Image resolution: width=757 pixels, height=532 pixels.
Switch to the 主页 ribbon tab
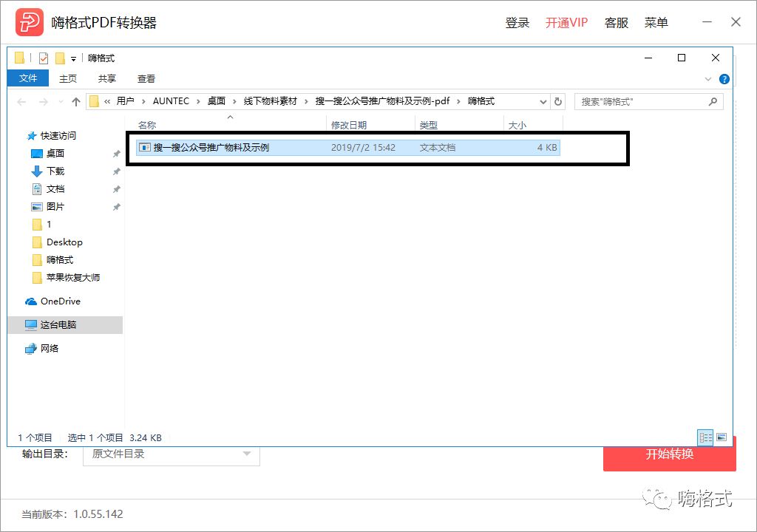(x=68, y=78)
